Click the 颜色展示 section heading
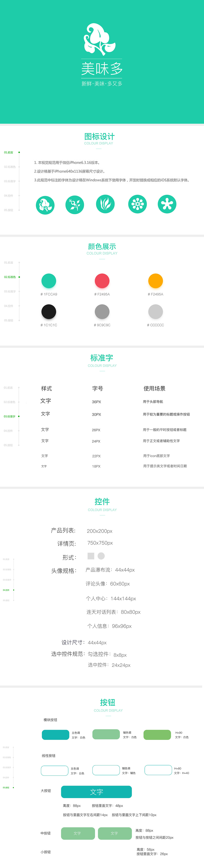 point(102,247)
